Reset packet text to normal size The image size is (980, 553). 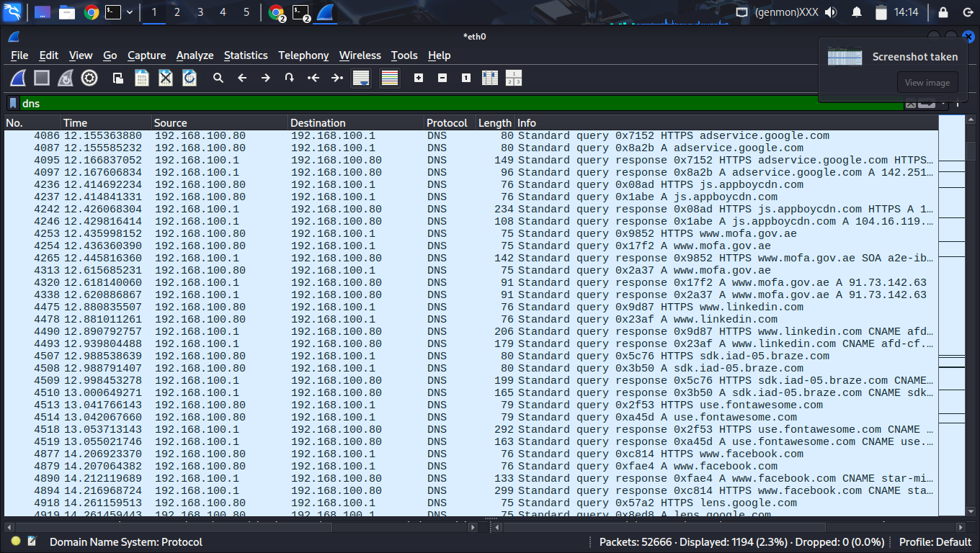click(x=466, y=78)
